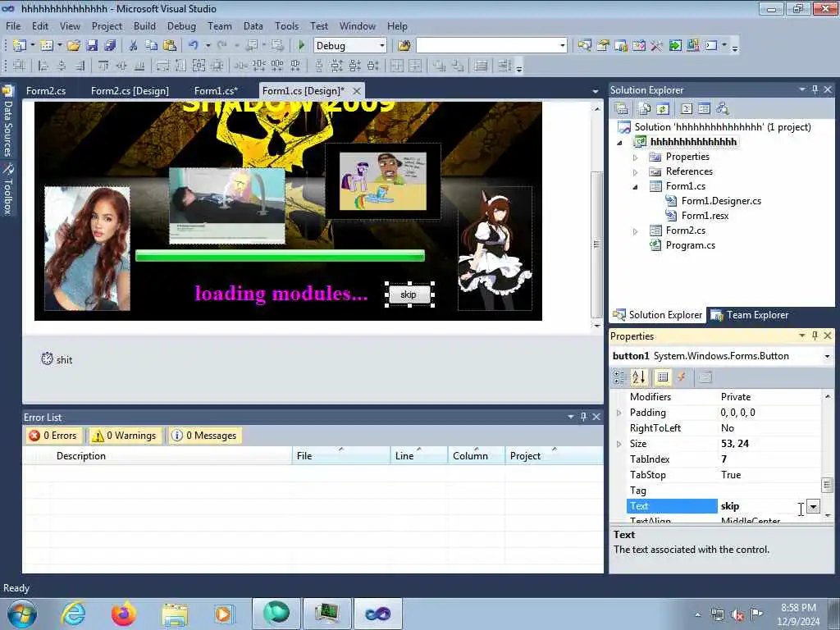Pin the Properties panel with pushpin icon
Viewport: 840px width, 630px height.
click(x=815, y=336)
